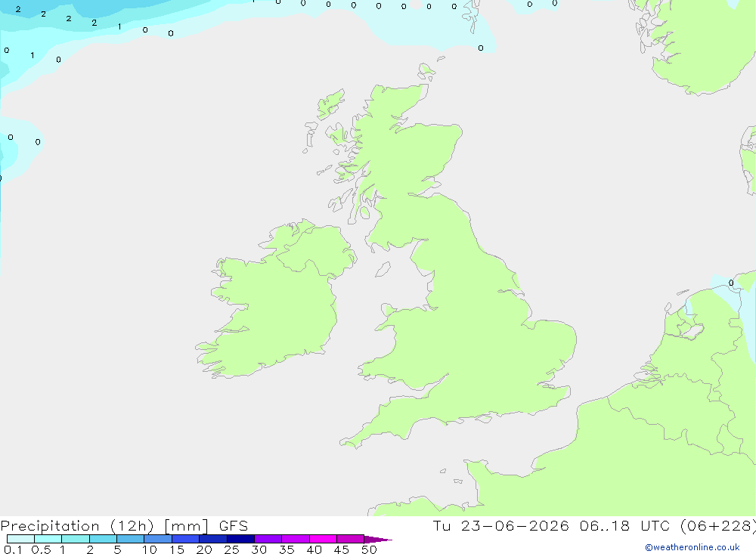Click the purple arrow tip past 50
This screenshot has height=554, width=756.
coord(378,539)
